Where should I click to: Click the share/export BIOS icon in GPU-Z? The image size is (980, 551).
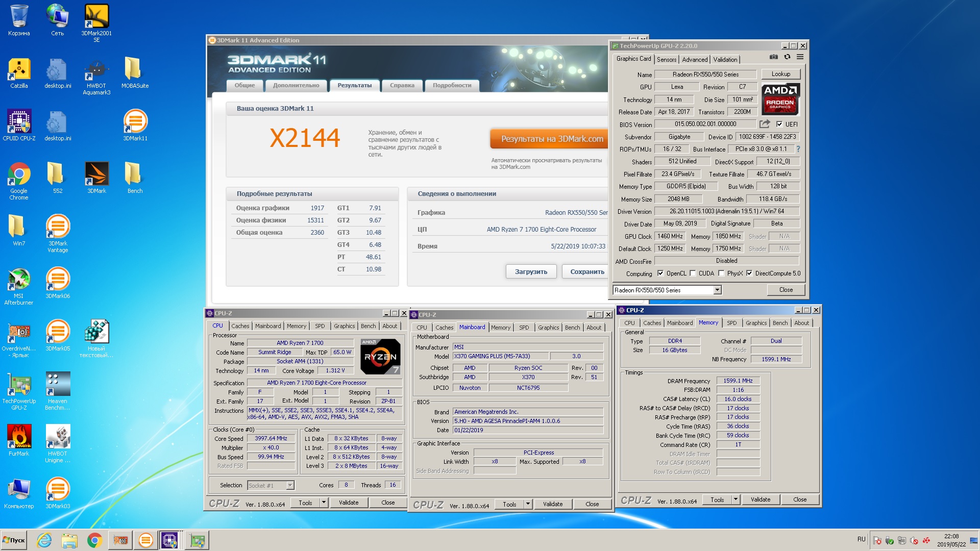coord(765,124)
